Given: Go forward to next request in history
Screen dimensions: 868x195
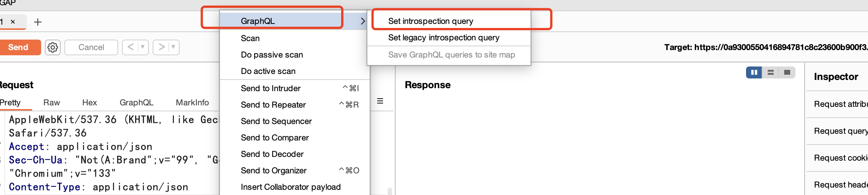Looking at the screenshot, I should 161,47.
